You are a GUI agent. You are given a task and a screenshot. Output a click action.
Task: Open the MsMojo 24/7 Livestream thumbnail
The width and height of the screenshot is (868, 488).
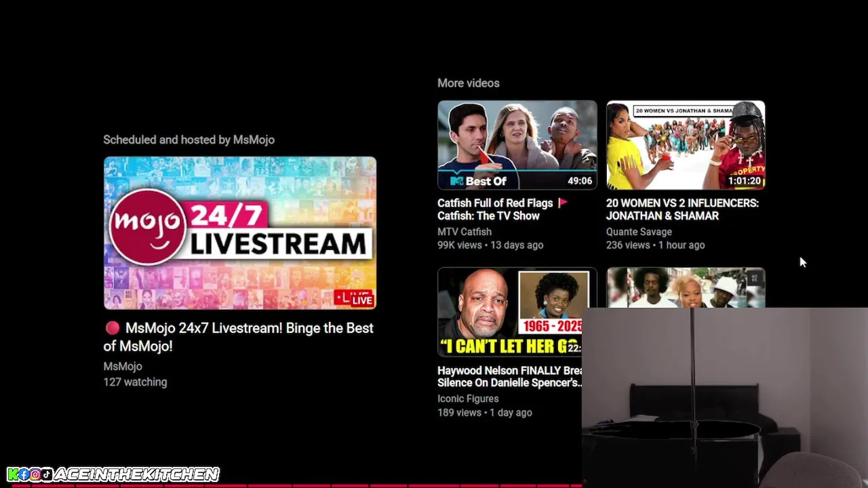pos(240,233)
